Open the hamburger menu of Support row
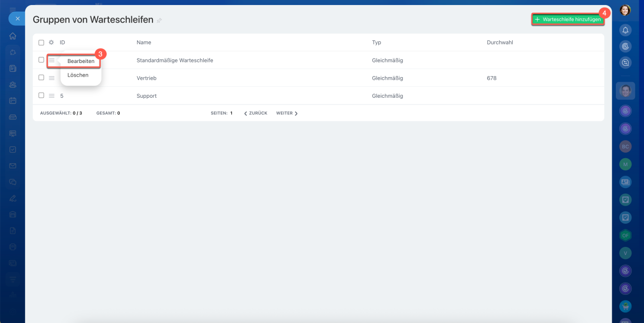Screen dimensions: 644x323 point(51,96)
